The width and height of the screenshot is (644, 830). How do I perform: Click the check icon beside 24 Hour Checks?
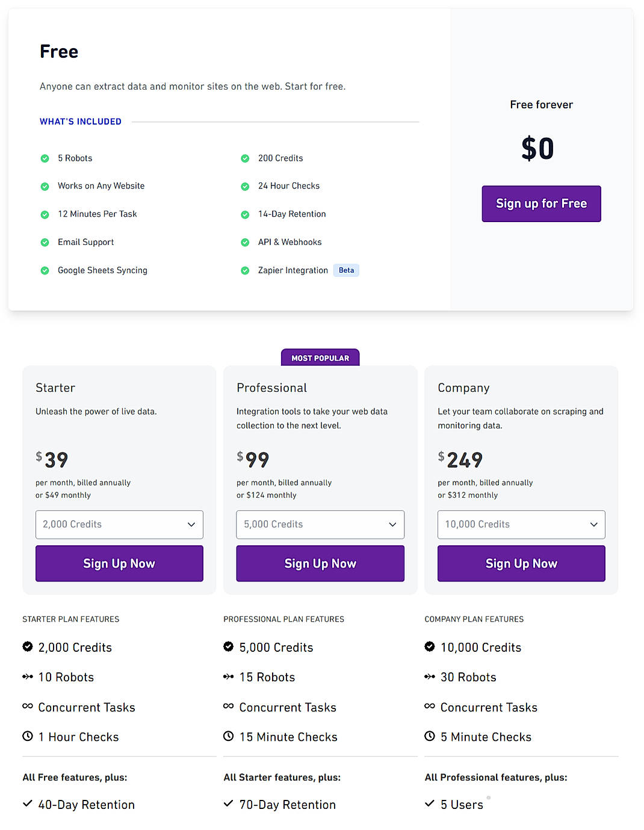coord(245,186)
